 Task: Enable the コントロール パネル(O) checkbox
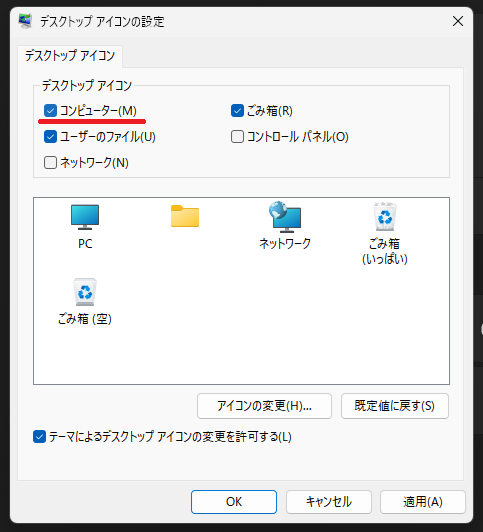click(x=237, y=137)
